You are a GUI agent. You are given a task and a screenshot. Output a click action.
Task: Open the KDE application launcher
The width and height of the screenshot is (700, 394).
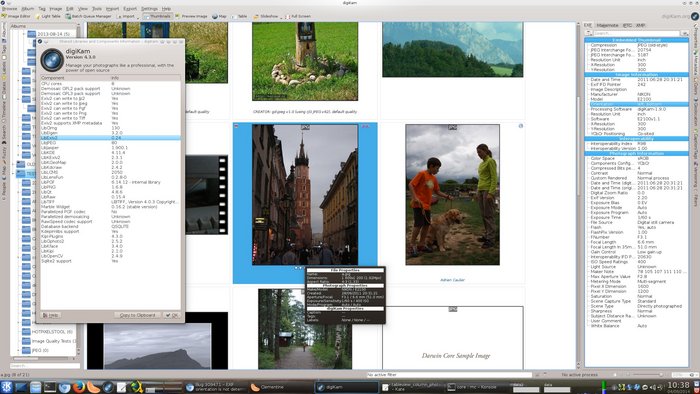pyautogui.click(x=6, y=387)
